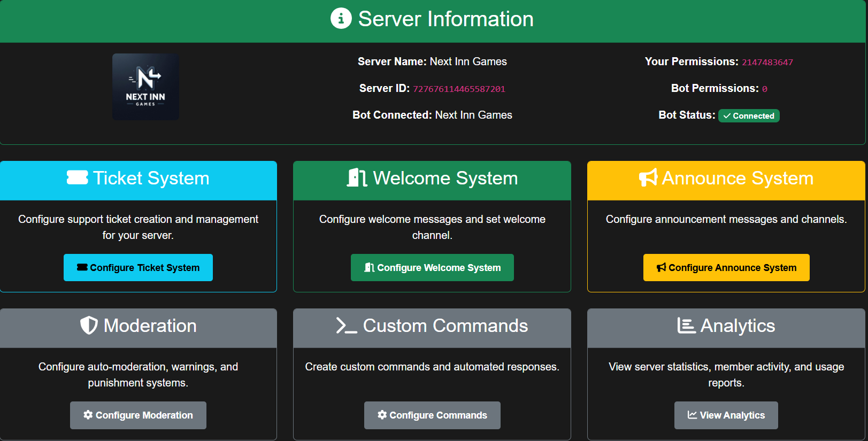
Task: Click the chart icon in Analytics header
Action: [x=686, y=326]
